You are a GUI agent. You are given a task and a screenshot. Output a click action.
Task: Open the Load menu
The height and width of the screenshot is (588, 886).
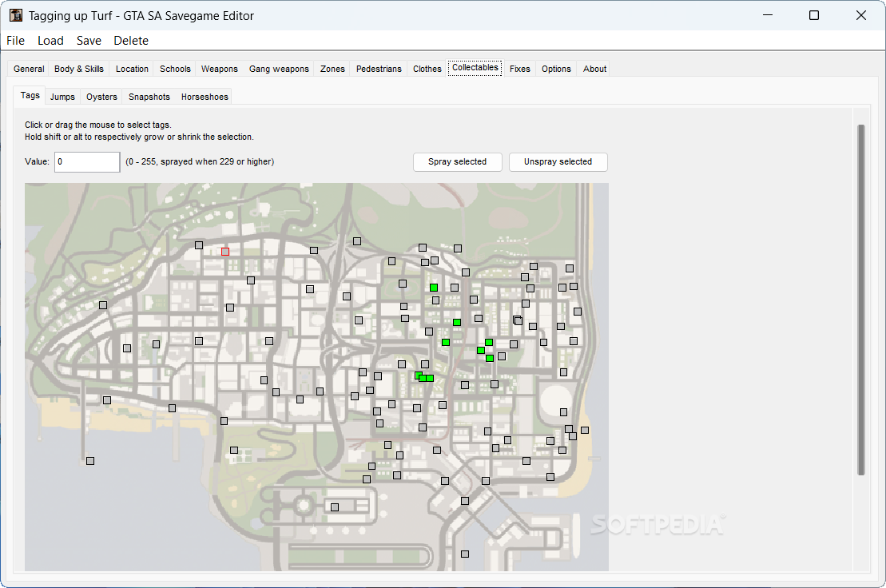[x=50, y=41]
